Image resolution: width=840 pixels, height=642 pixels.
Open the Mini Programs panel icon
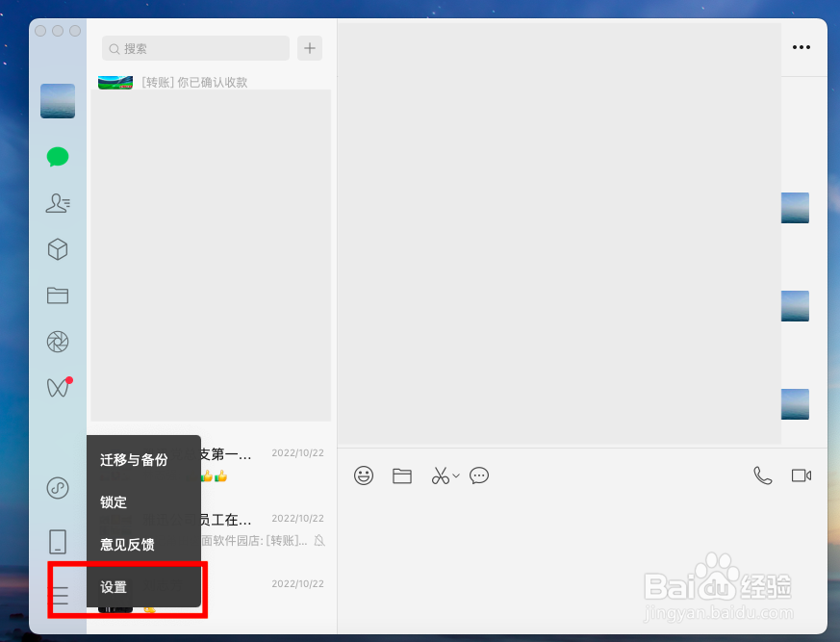(x=57, y=488)
